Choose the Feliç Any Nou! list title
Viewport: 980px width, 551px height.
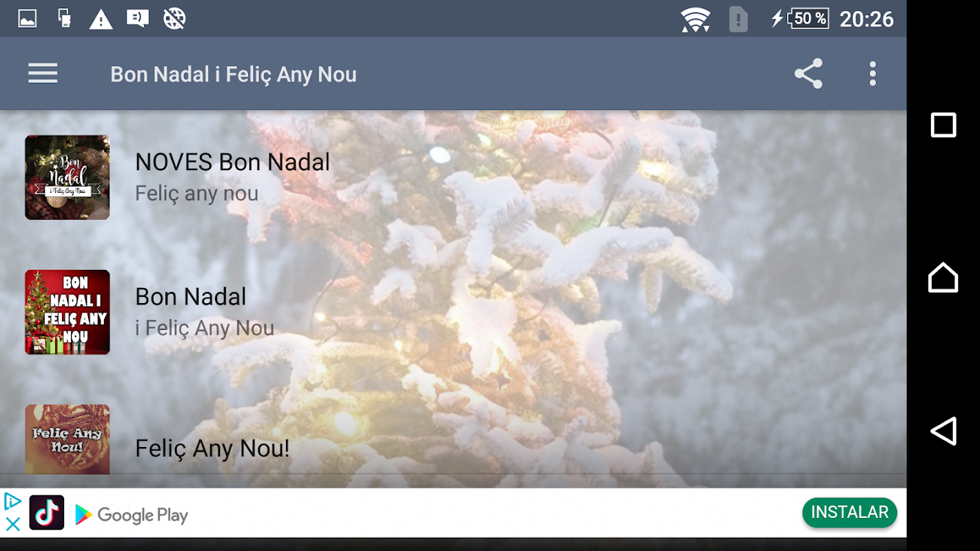pos(212,448)
